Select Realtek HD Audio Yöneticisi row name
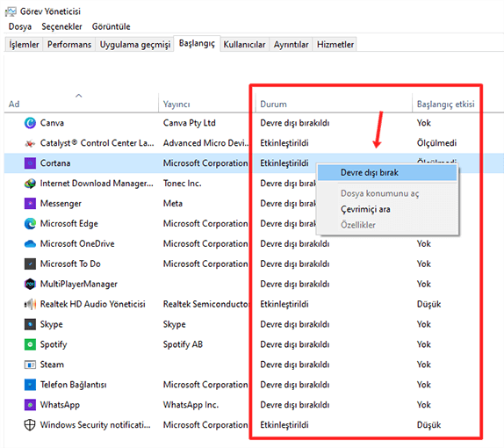 click(92, 304)
